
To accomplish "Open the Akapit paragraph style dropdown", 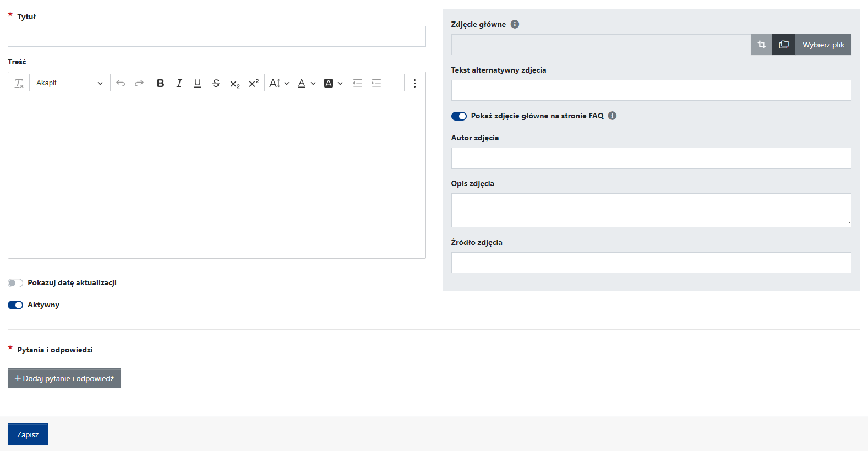I will (69, 83).
